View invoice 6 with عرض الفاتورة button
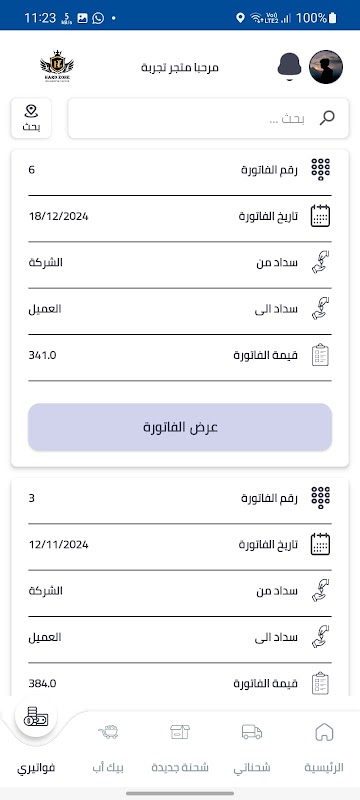The height and width of the screenshot is (800, 360). click(180, 427)
